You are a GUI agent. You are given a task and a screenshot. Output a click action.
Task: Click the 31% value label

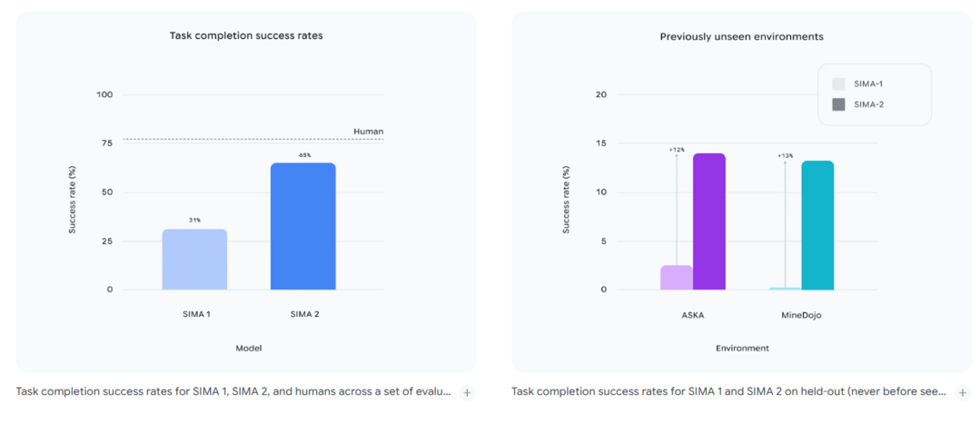(194, 221)
